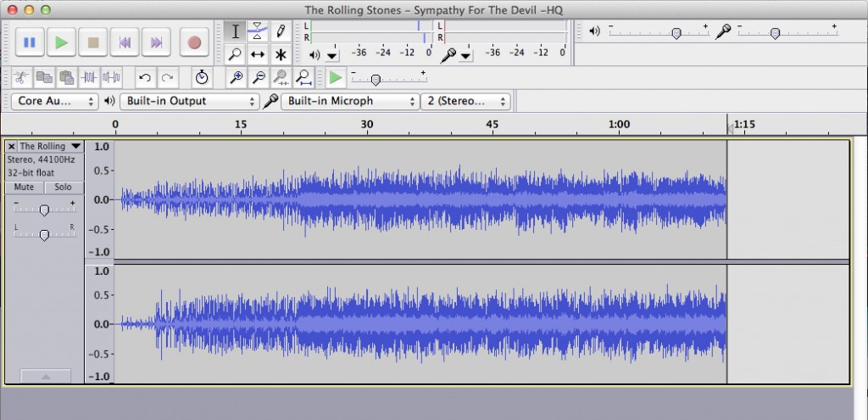
Task: Select the Zoom magnifier tool
Action: click(236, 54)
